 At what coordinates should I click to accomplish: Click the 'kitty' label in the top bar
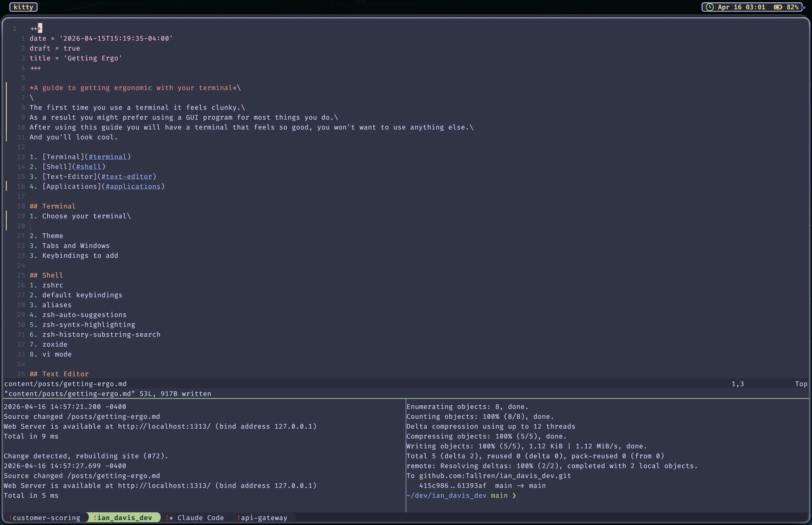click(23, 7)
